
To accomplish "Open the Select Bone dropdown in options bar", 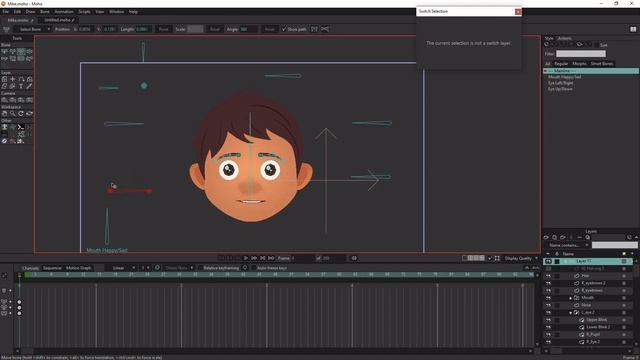I will pyautogui.click(x=32, y=29).
